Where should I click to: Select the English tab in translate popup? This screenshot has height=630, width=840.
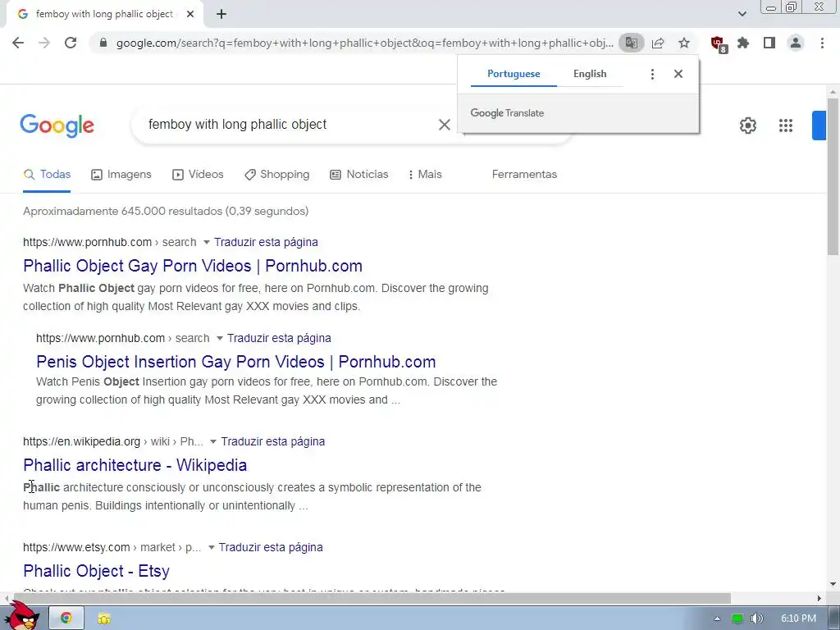click(590, 74)
